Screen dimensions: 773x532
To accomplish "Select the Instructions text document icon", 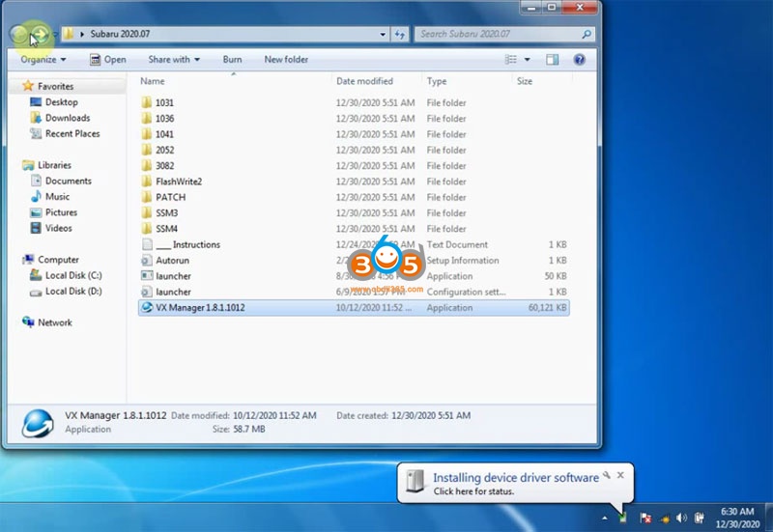I will tap(147, 244).
